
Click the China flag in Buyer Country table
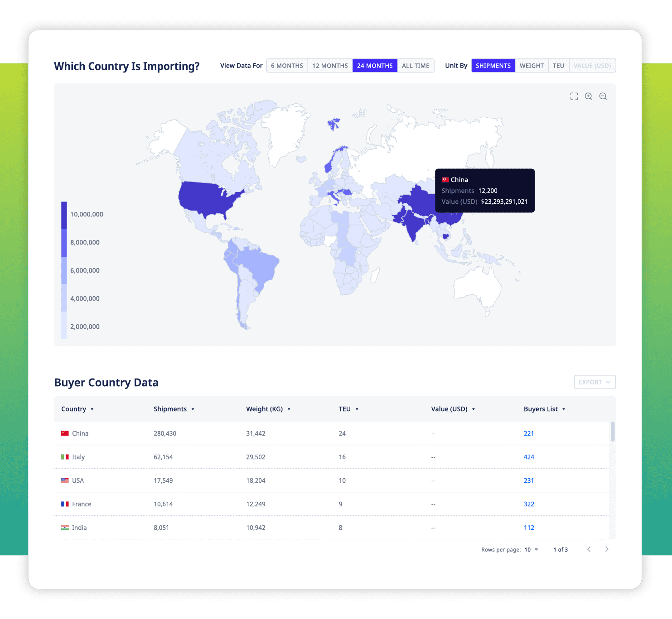65,433
